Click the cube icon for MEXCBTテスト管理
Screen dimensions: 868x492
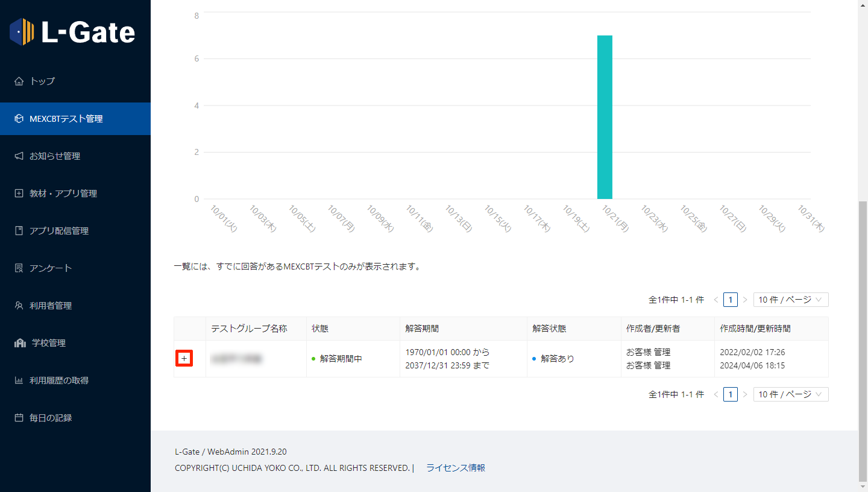tap(19, 119)
